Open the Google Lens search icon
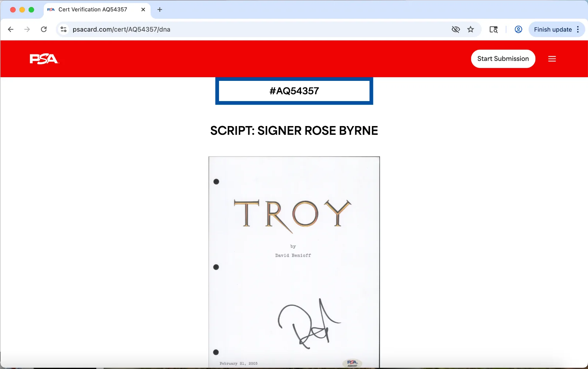Viewport: 588px width, 369px height. point(494,29)
